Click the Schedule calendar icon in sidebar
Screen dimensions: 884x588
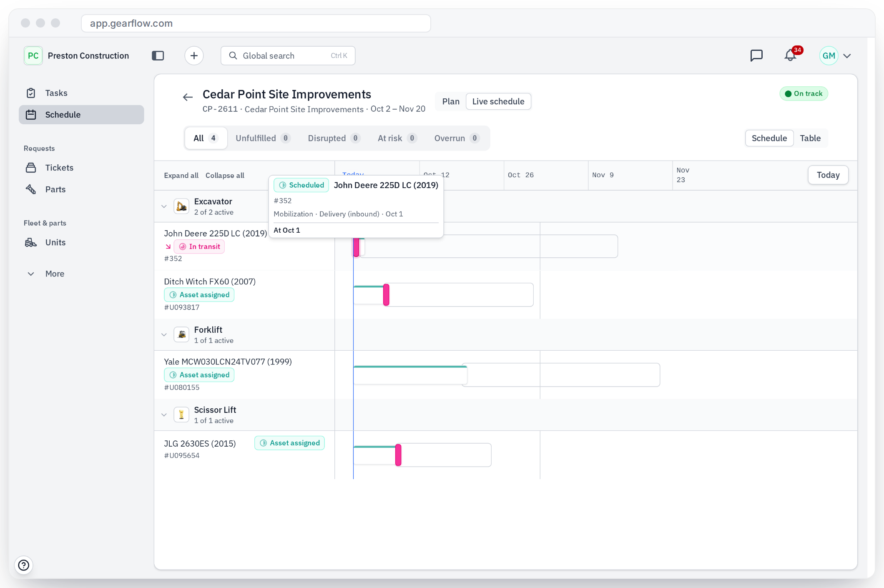[x=31, y=115]
